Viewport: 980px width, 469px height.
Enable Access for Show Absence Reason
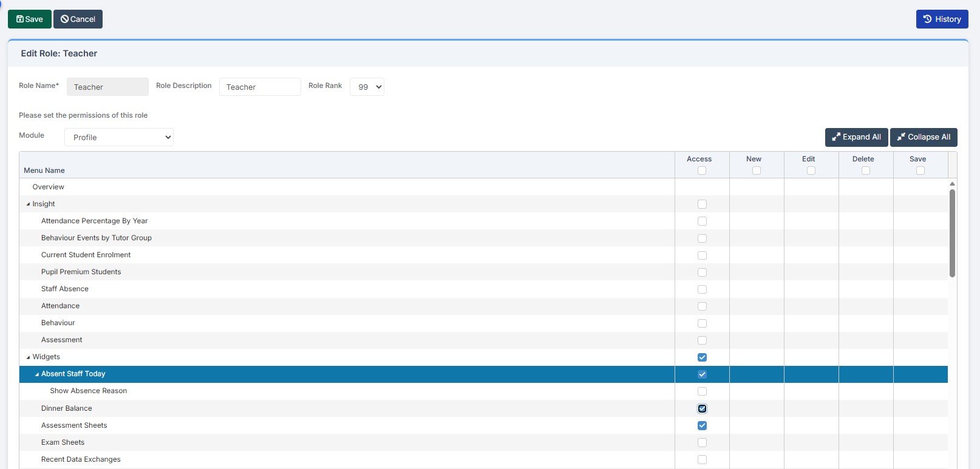(702, 391)
